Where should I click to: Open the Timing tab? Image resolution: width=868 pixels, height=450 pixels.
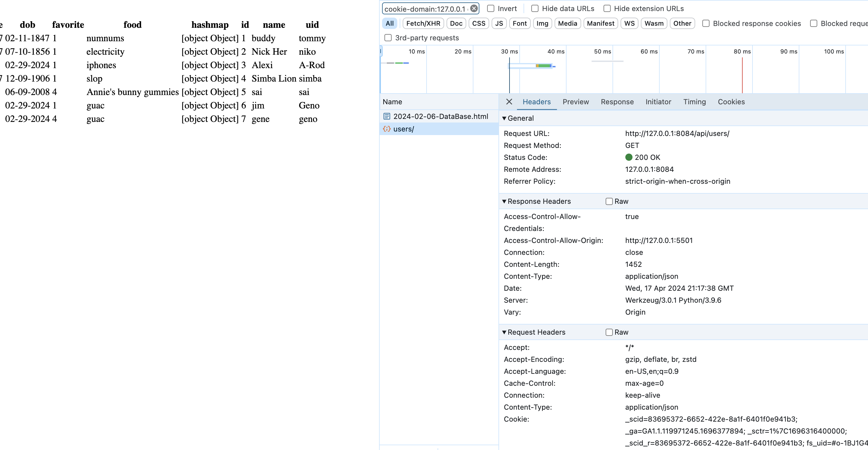(x=694, y=102)
